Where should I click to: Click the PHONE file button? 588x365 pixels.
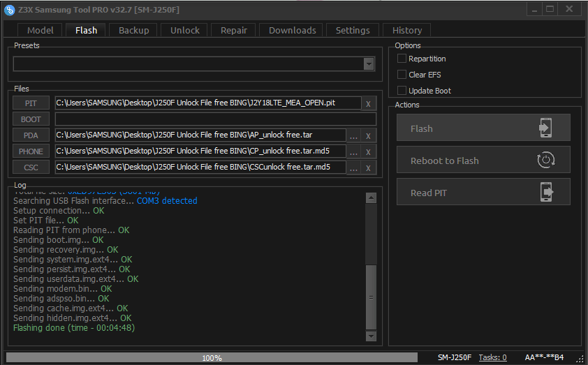pos(31,151)
